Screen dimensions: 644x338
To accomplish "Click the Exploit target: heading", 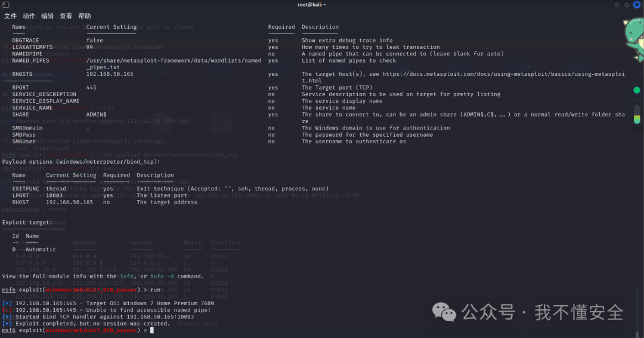I will [x=27, y=223].
